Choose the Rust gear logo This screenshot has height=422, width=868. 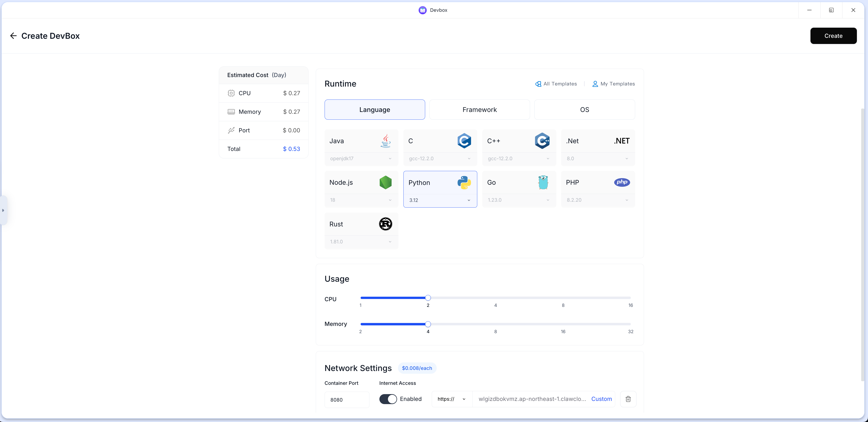pos(386,224)
